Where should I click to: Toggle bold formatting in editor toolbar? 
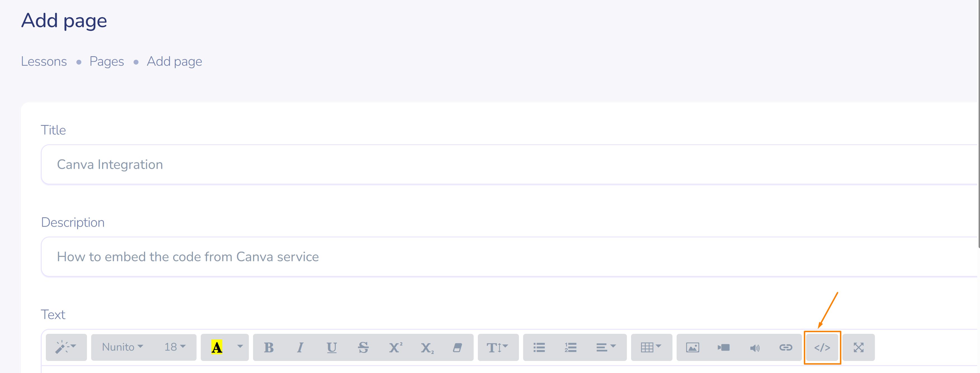coord(269,348)
